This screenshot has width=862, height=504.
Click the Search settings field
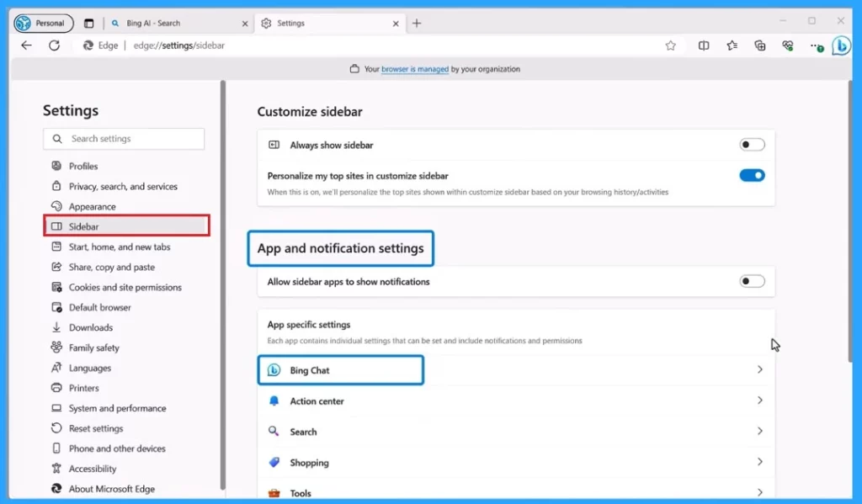tap(124, 139)
